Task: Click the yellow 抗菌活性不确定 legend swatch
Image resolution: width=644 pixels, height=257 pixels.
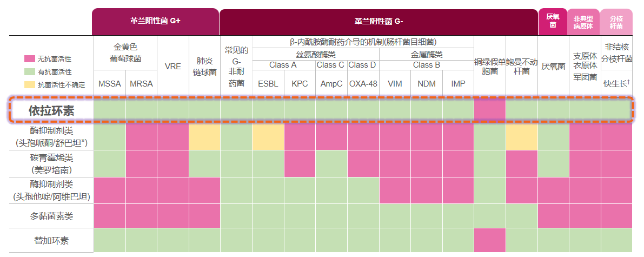Action: click(29, 85)
